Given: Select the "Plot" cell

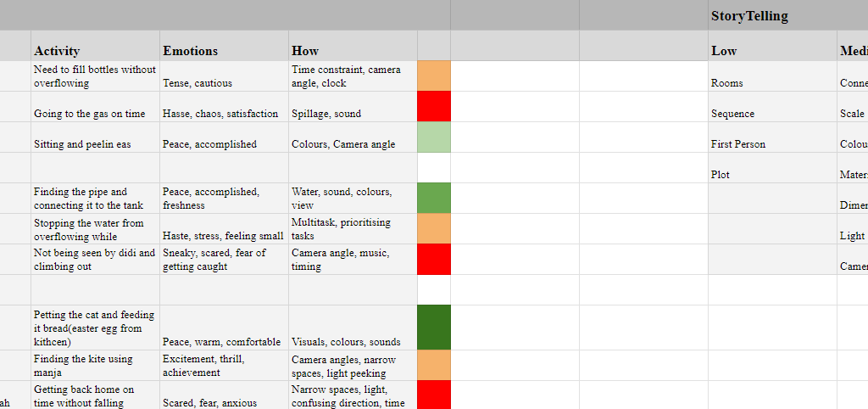Looking at the screenshot, I should tap(771, 175).
